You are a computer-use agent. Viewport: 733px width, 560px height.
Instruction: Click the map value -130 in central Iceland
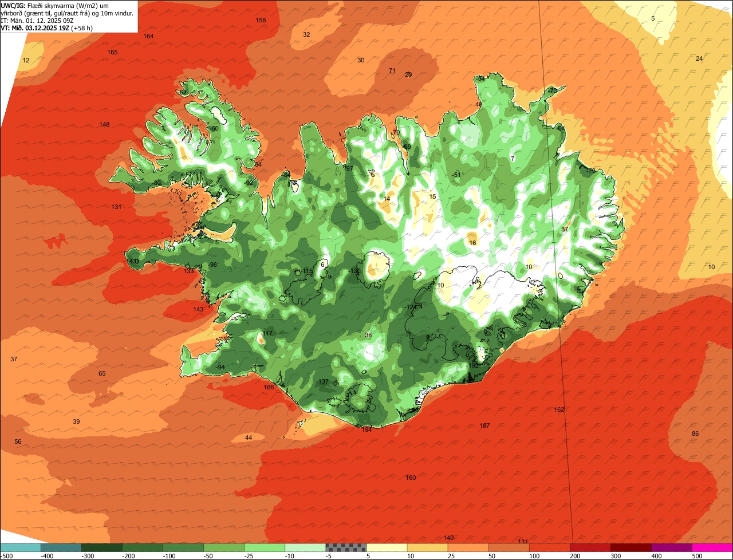(x=355, y=271)
